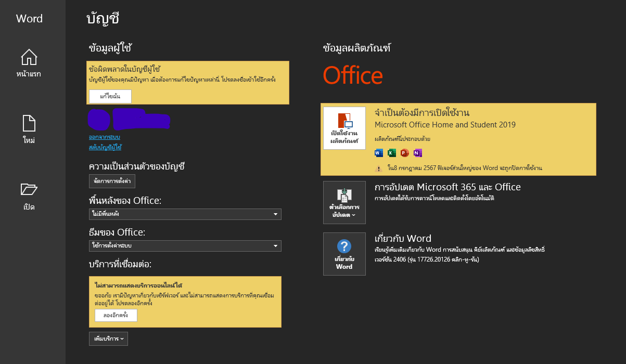The image size is (626, 364).
Task: Click the ข้อมูลผลิตภัณฑ์ section heading
Action: (x=357, y=48)
